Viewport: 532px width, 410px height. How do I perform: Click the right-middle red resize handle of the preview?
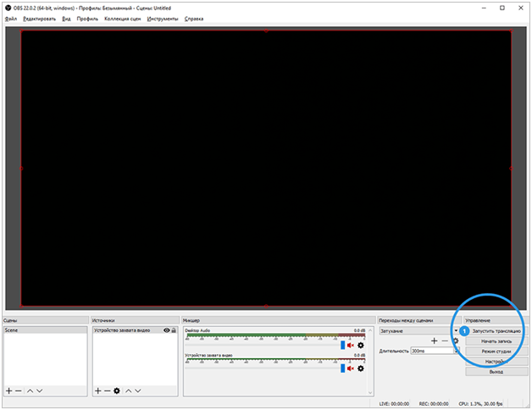[512, 169]
